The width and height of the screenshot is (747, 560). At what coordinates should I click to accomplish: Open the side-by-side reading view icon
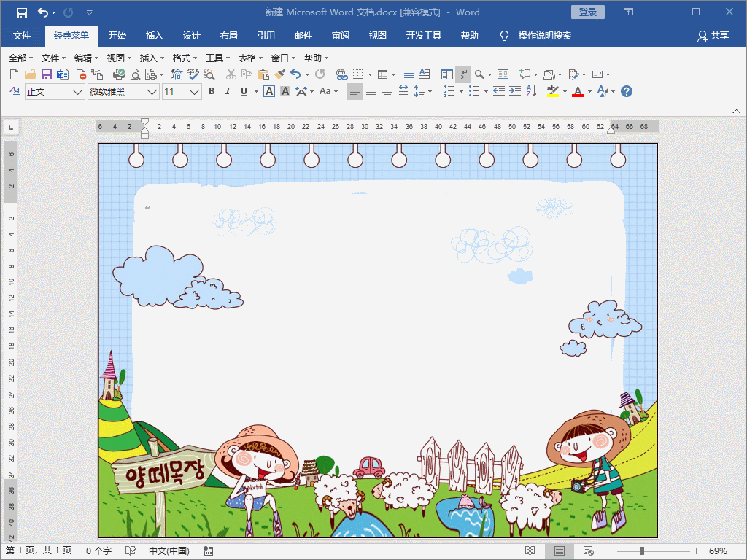[503, 74]
